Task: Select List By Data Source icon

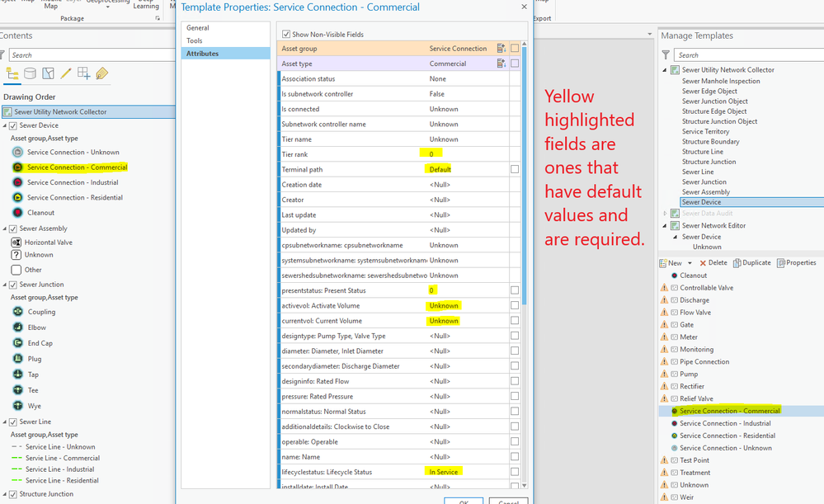Action: pos(31,73)
